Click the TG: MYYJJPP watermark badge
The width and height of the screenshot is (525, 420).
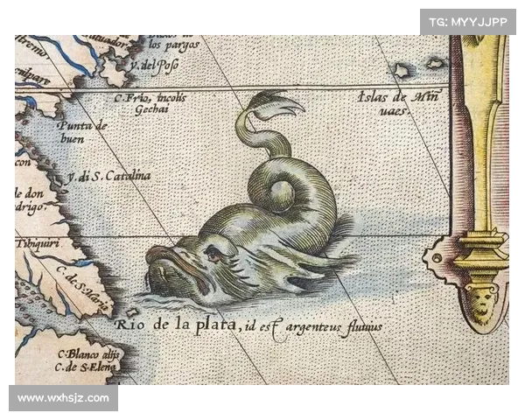click(468, 21)
